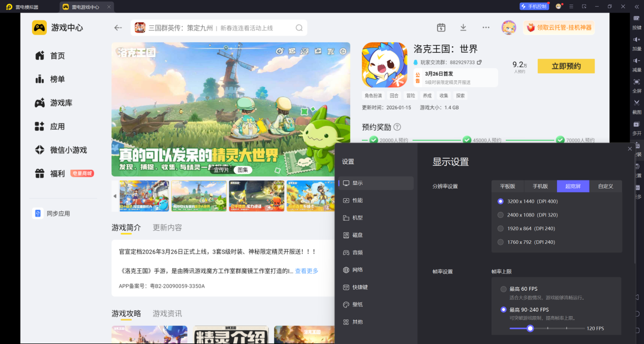Collapse right toolbar with double chevron
Screen dimensions: 644x344
click(636, 7)
